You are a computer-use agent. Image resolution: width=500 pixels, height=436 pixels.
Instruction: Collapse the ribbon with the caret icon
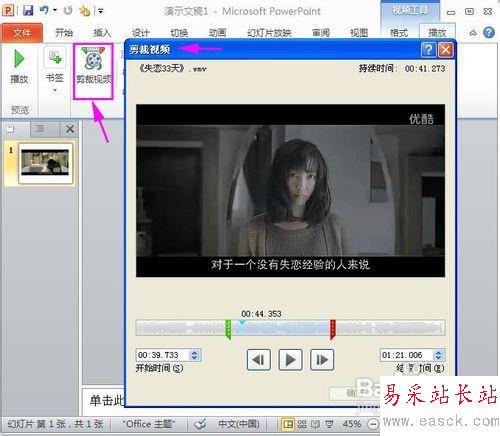tap(473, 33)
